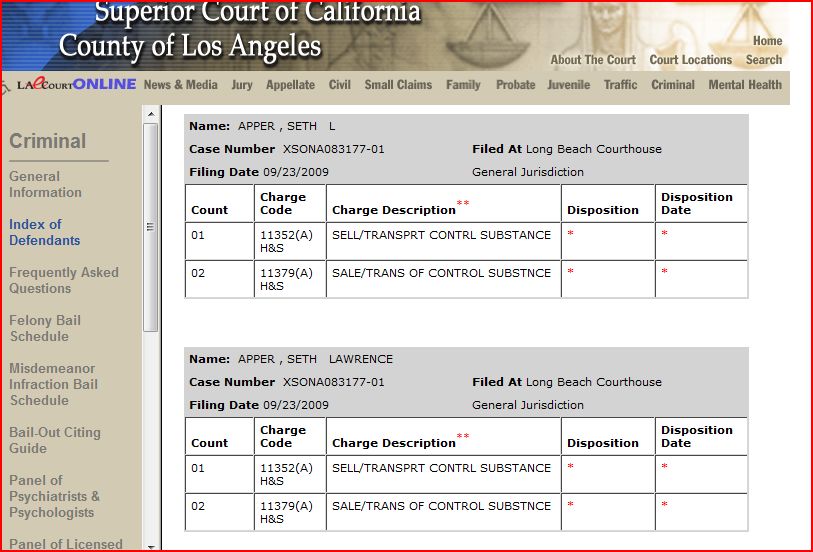The width and height of the screenshot is (813, 552).
Task: Open Bail-Out Citing Guide link
Action: point(54,440)
